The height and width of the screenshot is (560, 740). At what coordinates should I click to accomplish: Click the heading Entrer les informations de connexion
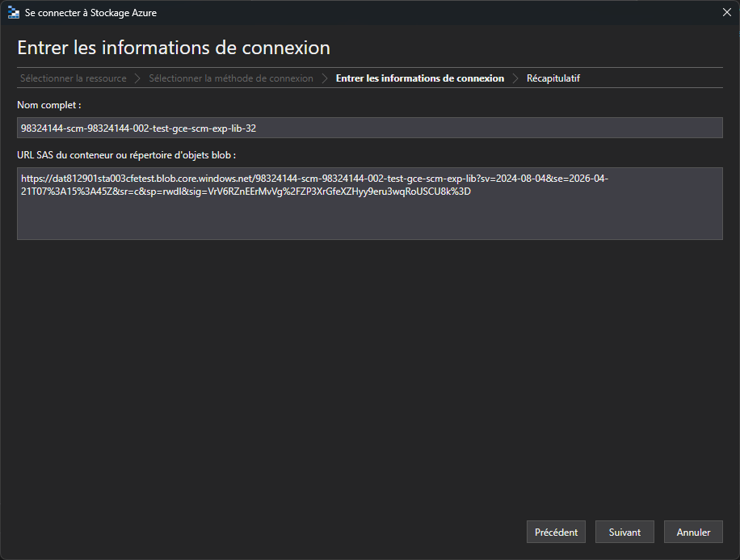[174, 48]
